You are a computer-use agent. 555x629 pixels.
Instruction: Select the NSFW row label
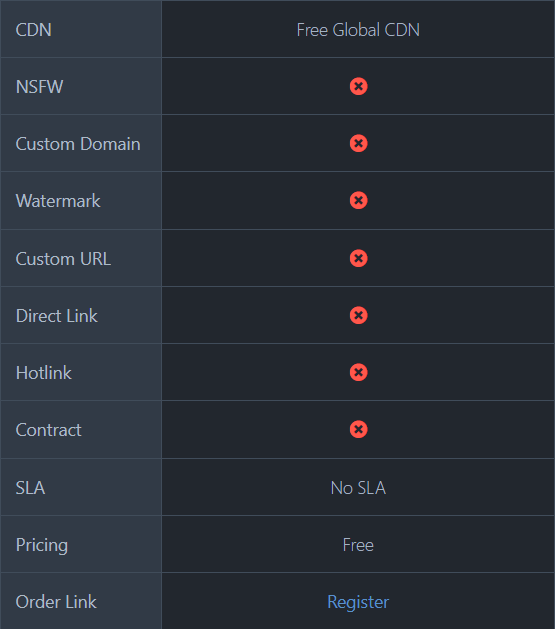(x=39, y=87)
